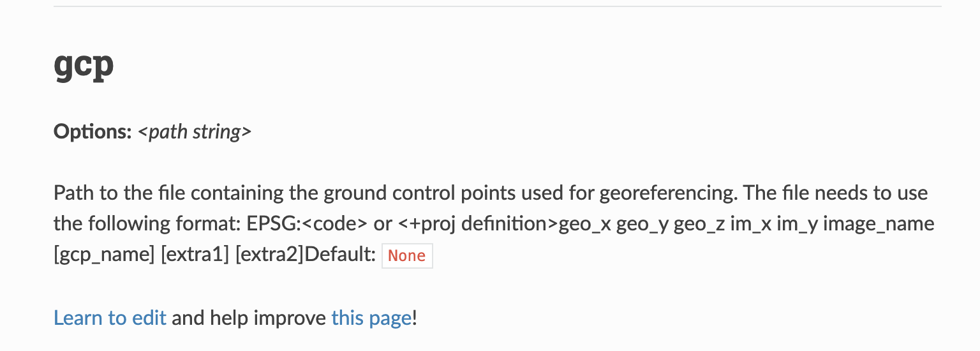The height and width of the screenshot is (351, 980).
Task: Click the "[gcp_name]" text
Action: pyautogui.click(x=105, y=255)
